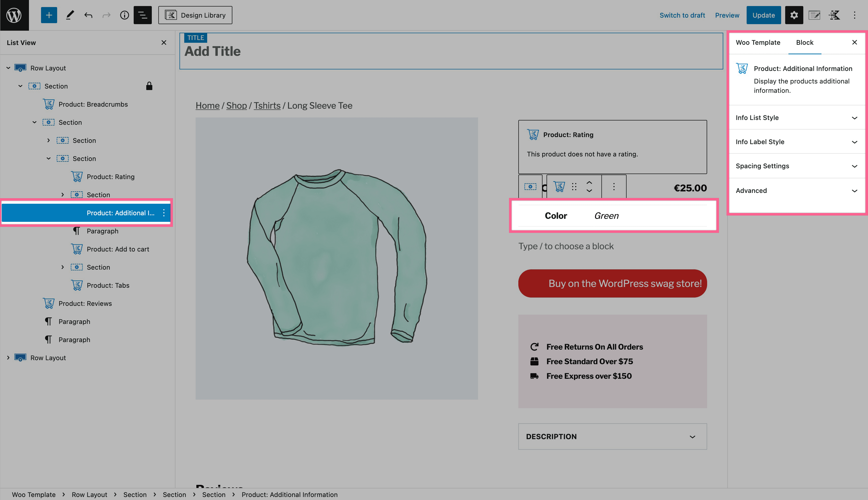Select Product: Add to cart item
Screen dimensions: 868x500
click(118, 249)
